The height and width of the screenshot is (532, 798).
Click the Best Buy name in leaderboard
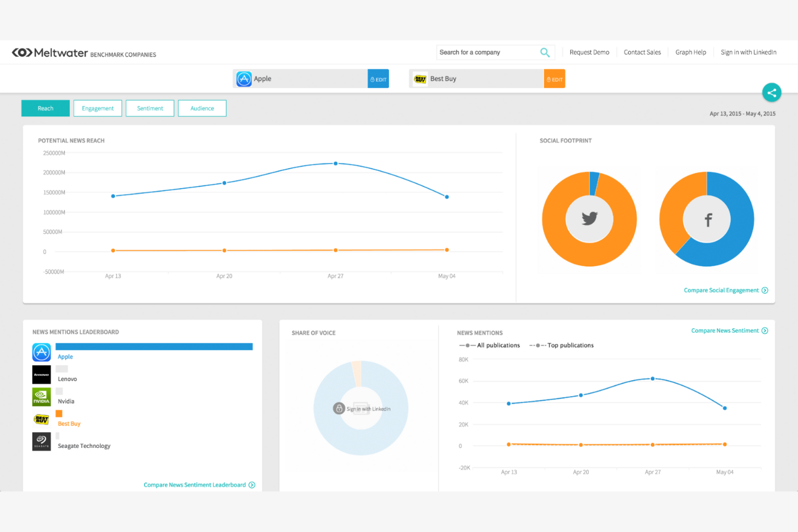(69, 424)
